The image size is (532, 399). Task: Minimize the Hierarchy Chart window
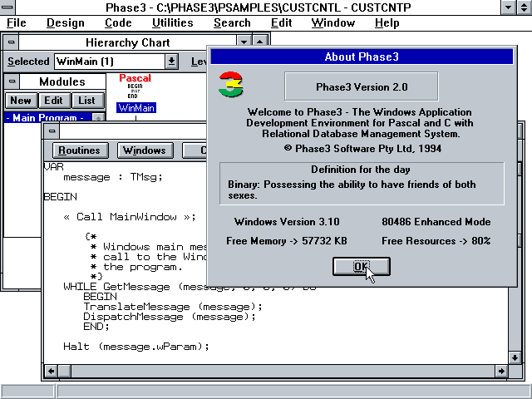click(244, 42)
